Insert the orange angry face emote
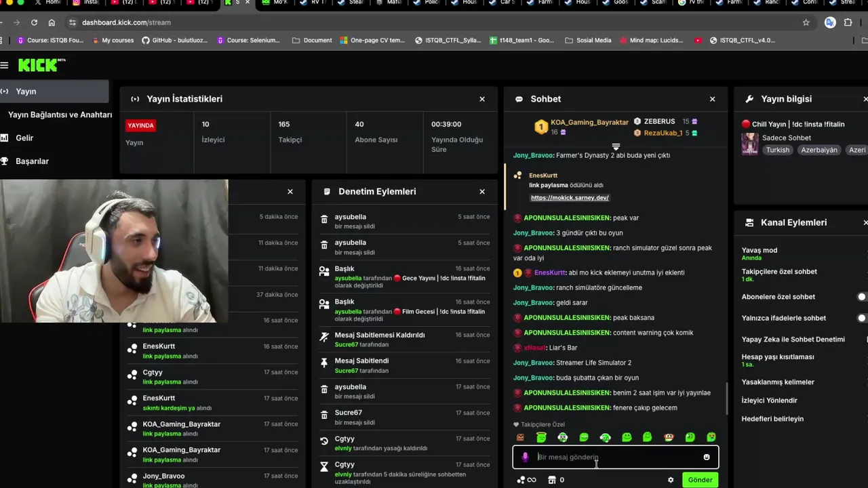 [x=520, y=437]
